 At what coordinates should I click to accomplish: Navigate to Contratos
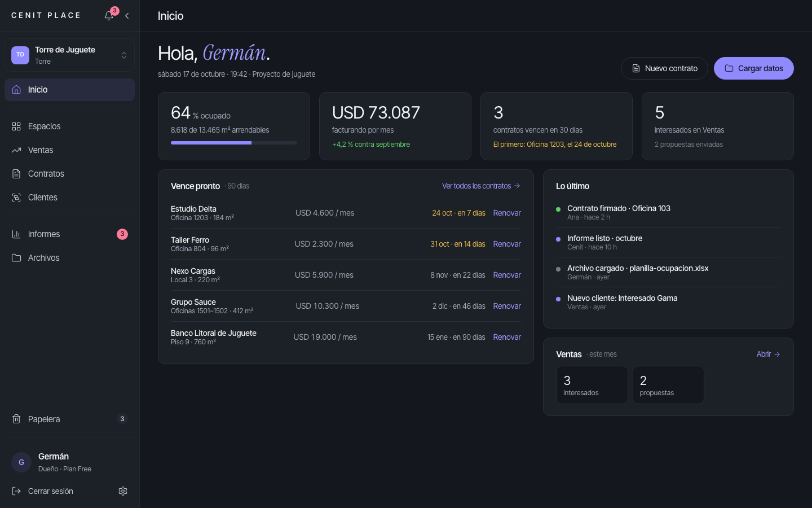coord(69,174)
